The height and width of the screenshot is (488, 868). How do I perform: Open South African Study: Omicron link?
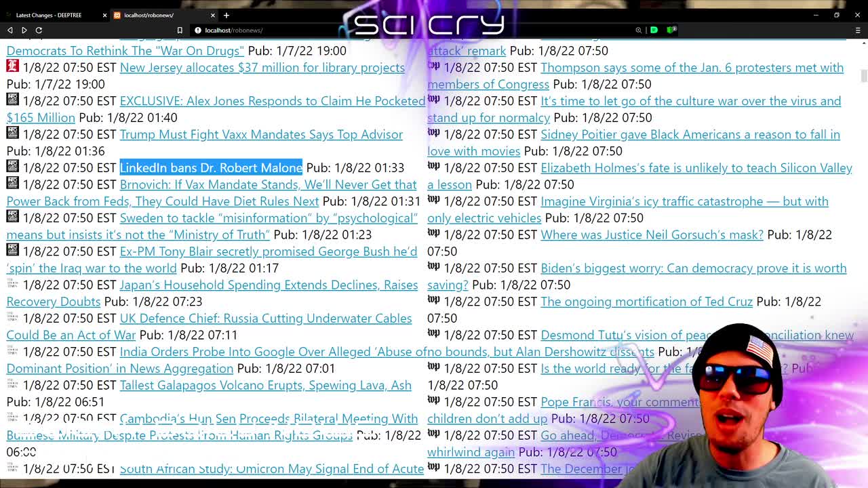pos(272,468)
